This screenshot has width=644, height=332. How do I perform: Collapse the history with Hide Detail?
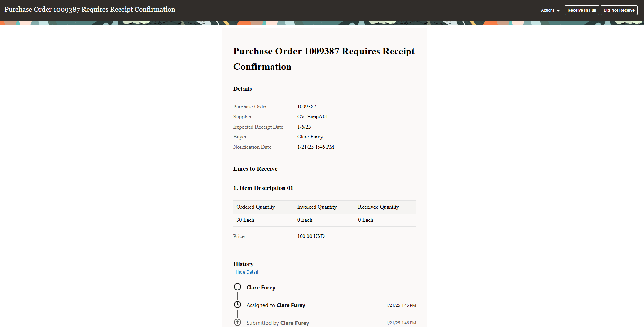point(247,272)
